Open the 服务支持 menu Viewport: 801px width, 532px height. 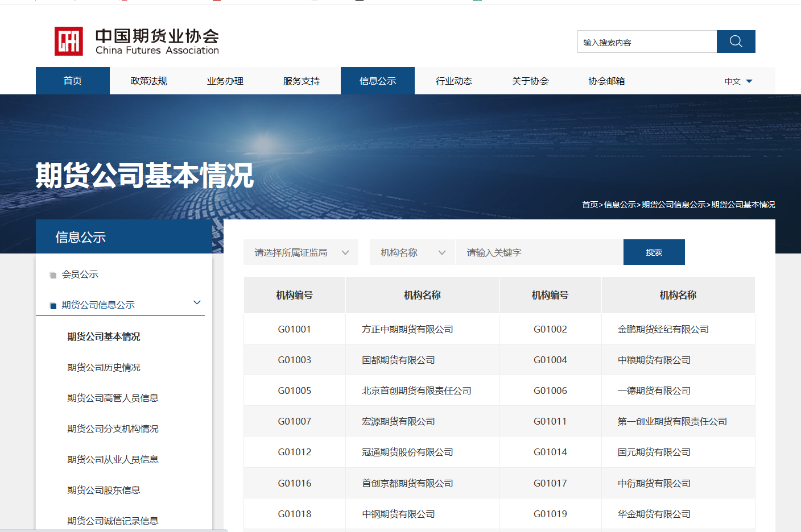pyautogui.click(x=302, y=81)
